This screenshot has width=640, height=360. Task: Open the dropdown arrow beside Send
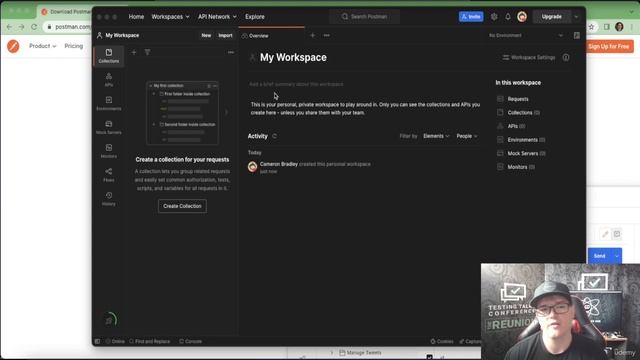point(617,256)
